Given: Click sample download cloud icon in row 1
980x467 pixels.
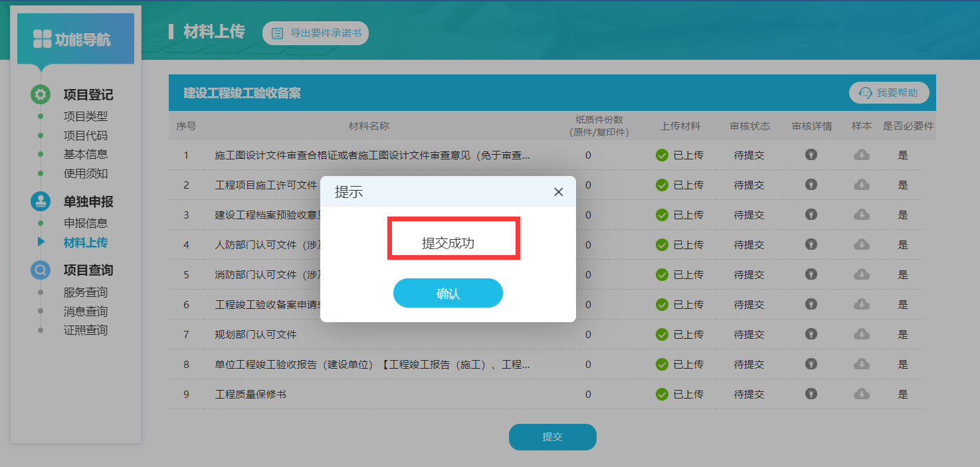Looking at the screenshot, I should (861, 155).
